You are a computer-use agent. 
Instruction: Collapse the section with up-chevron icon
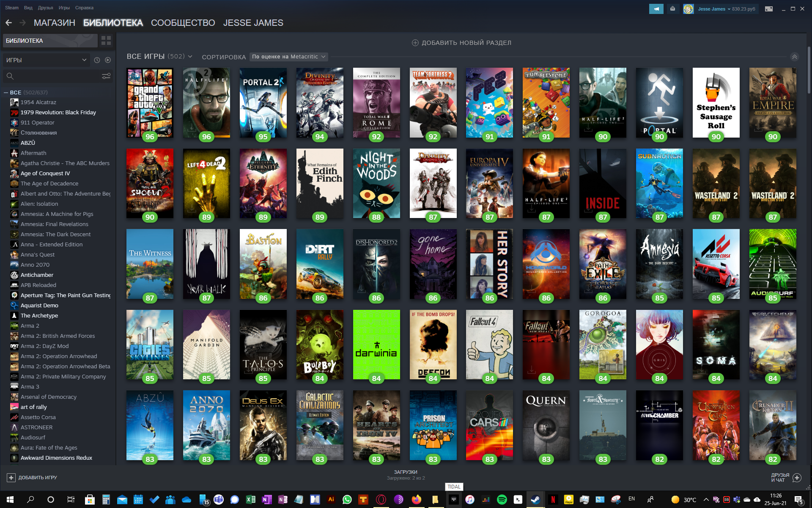tap(795, 57)
